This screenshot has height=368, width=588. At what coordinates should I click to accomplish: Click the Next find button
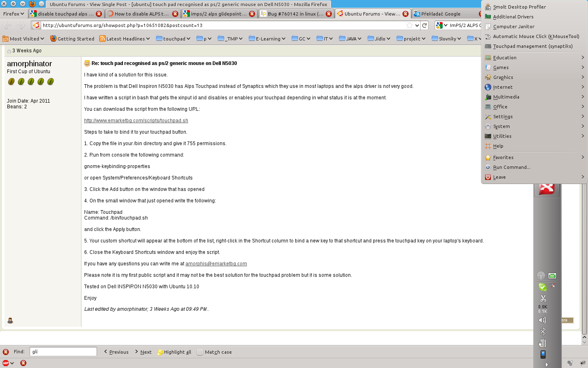(143, 352)
